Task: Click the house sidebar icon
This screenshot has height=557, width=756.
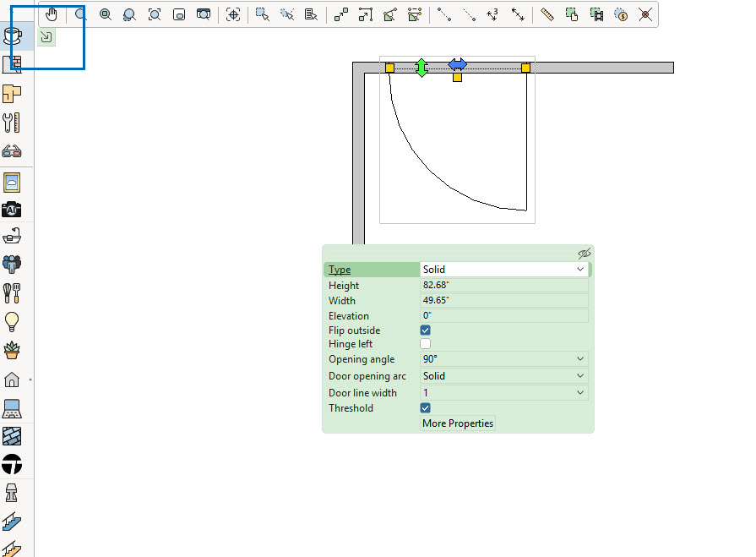Action: click(12, 380)
